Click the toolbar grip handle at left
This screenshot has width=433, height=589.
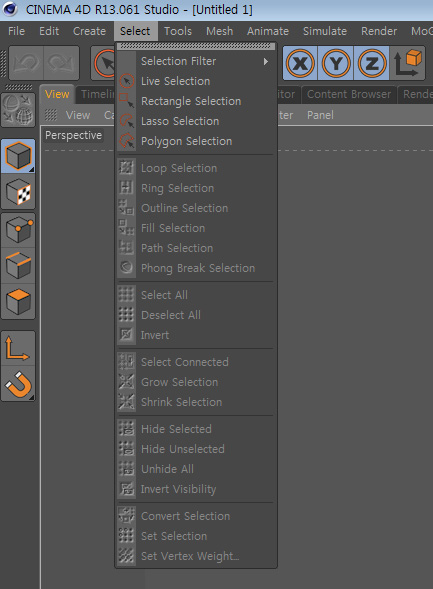pyautogui.click(x=4, y=62)
